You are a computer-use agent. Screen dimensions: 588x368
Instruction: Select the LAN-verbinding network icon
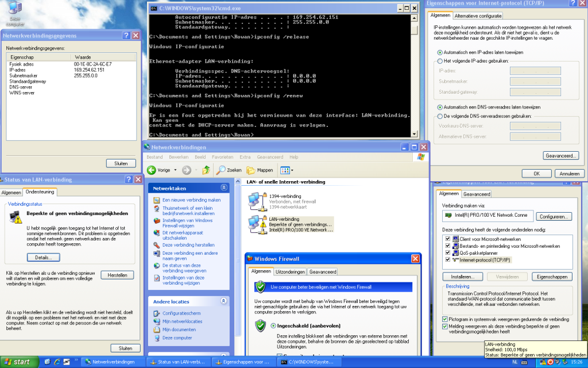tap(257, 225)
